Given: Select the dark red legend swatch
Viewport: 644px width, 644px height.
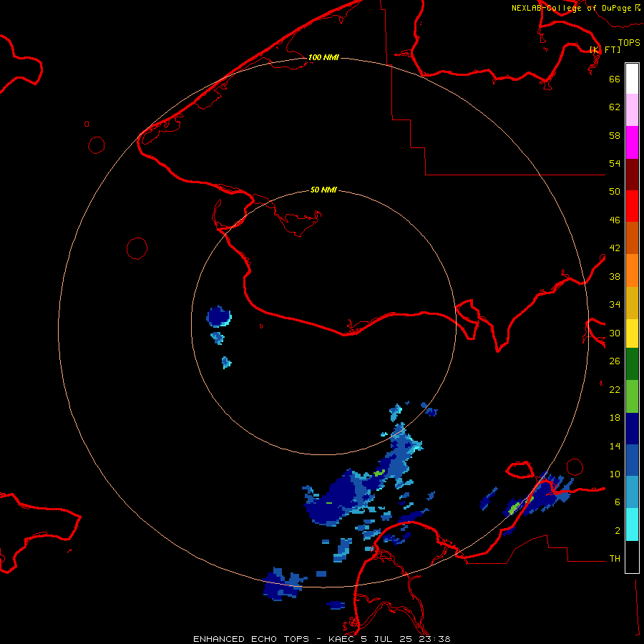Looking at the screenshot, I should pyautogui.click(x=632, y=174).
